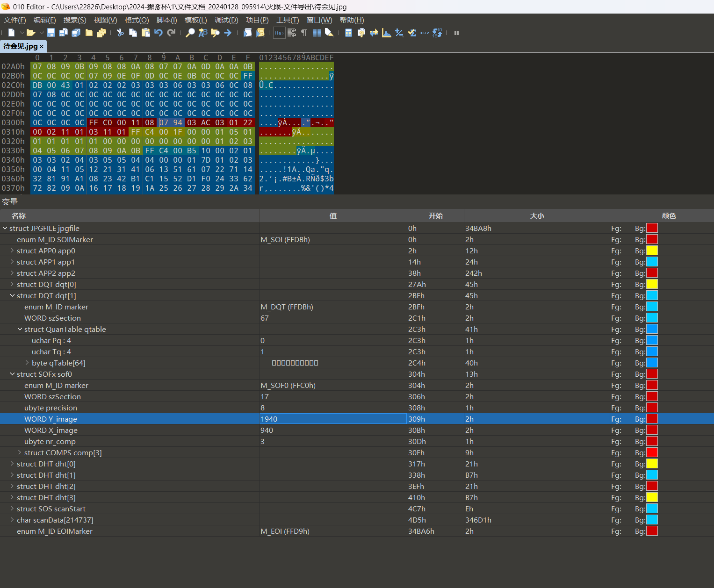Open the 帮助(H) menu
Image resolution: width=714 pixels, height=588 pixels.
[x=352, y=20]
